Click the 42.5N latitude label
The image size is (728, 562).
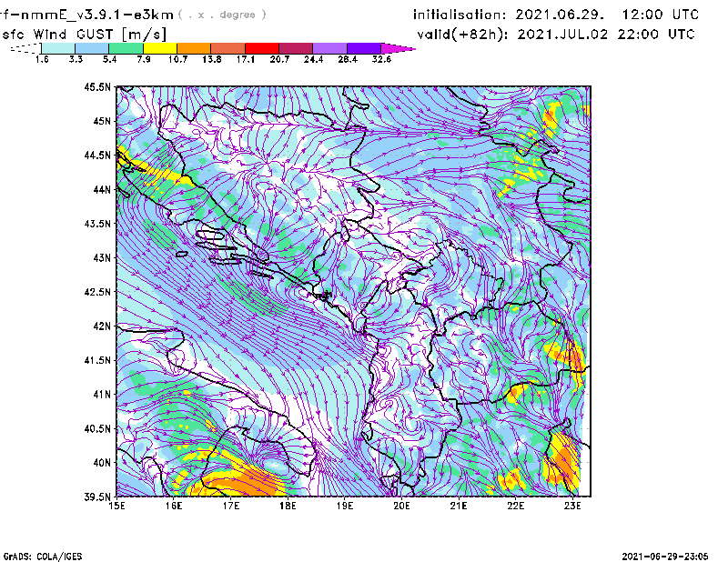pyautogui.click(x=97, y=292)
